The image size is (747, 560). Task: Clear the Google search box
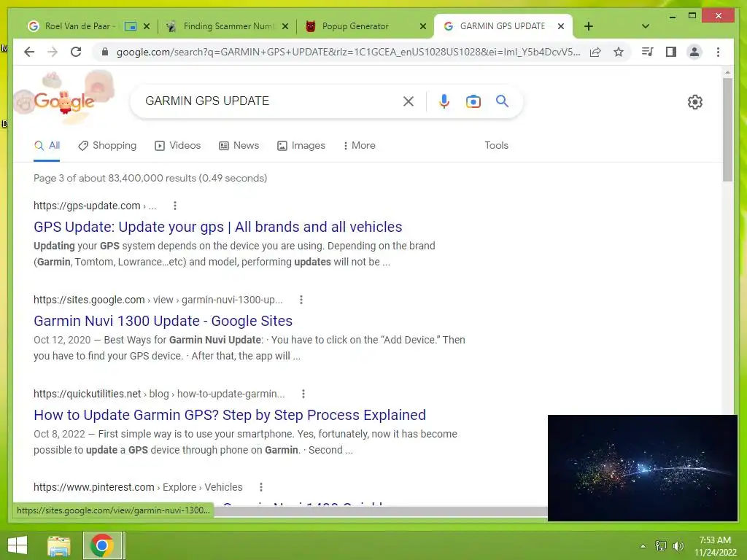tap(409, 101)
